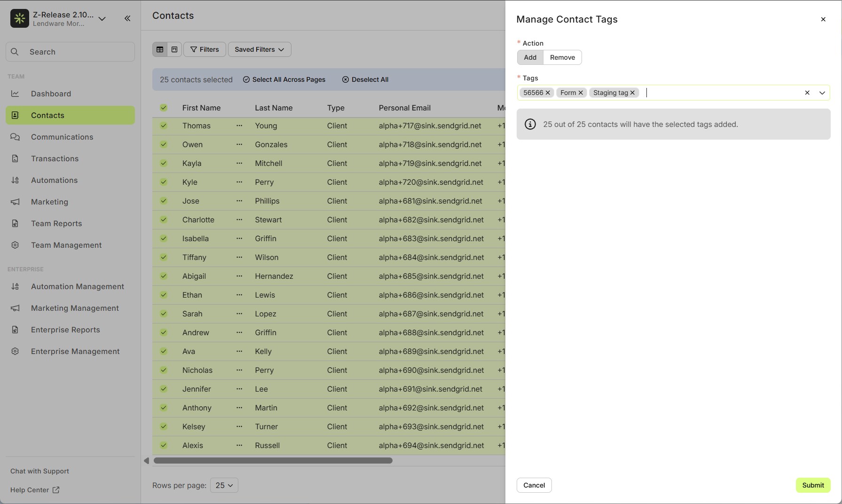842x504 pixels.
Task: Click email alpha+689@sink.sendgrid.net
Action: [431, 351]
